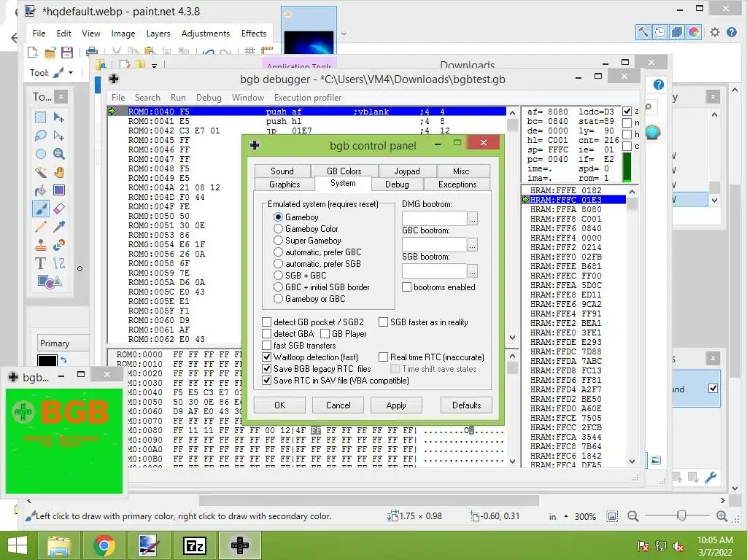This screenshot has height=560, width=747.
Task: Select the Pan hand tool
Action: (x=58, y=172)
